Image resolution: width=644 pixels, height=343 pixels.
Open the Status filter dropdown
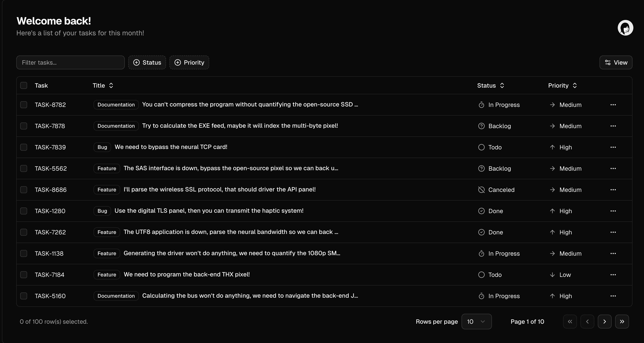[147, 62]
